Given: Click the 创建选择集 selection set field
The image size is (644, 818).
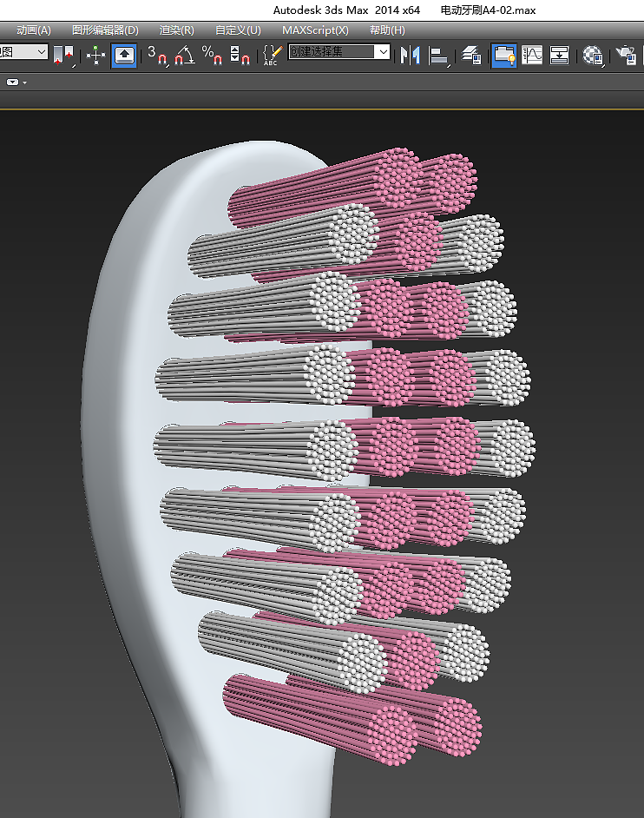Looking at the screenshot, I should point(332,51).
